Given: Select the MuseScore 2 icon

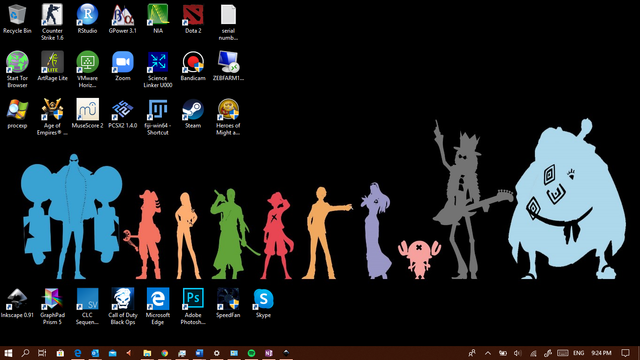Looking at the screenshot, I should 87,114.
